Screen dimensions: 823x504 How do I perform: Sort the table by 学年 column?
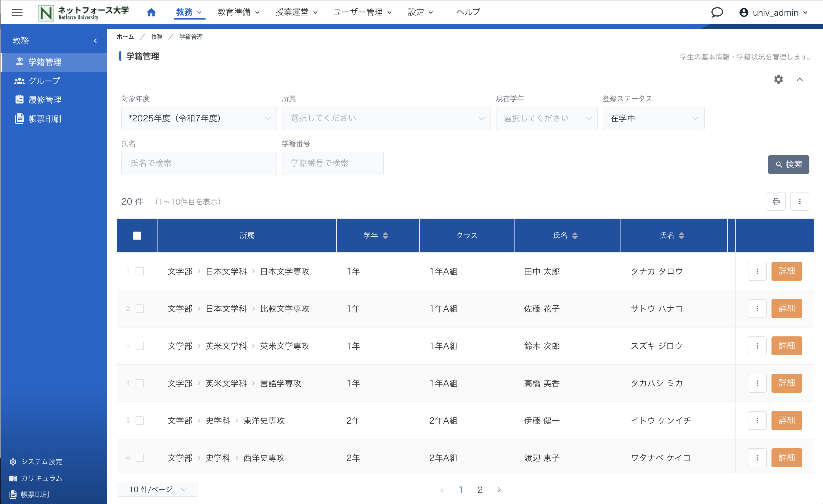[x=377, y=235]
